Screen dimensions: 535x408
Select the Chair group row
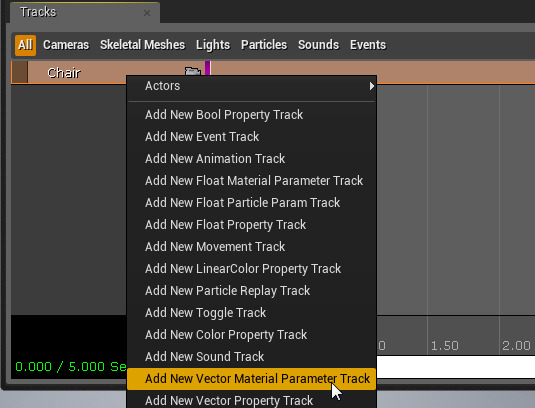click(273, 72)
